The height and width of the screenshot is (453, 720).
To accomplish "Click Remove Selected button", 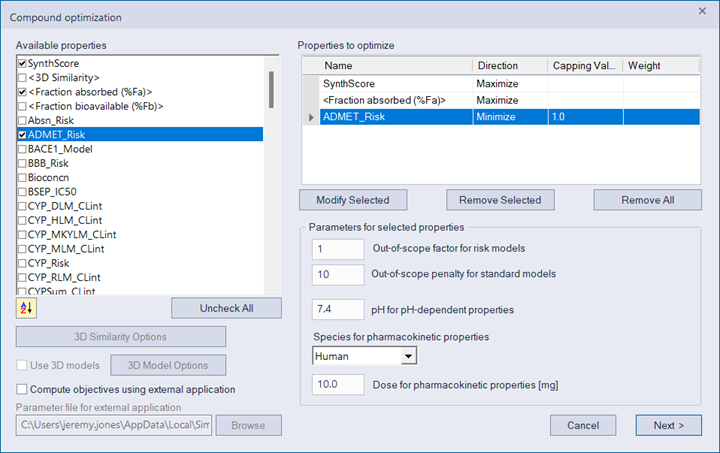I will click(500, 200).
